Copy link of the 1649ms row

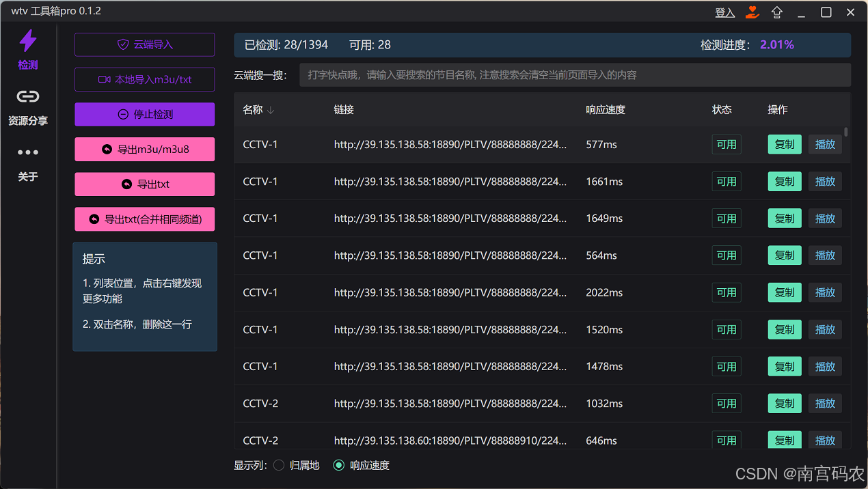(x=785, y=218)
